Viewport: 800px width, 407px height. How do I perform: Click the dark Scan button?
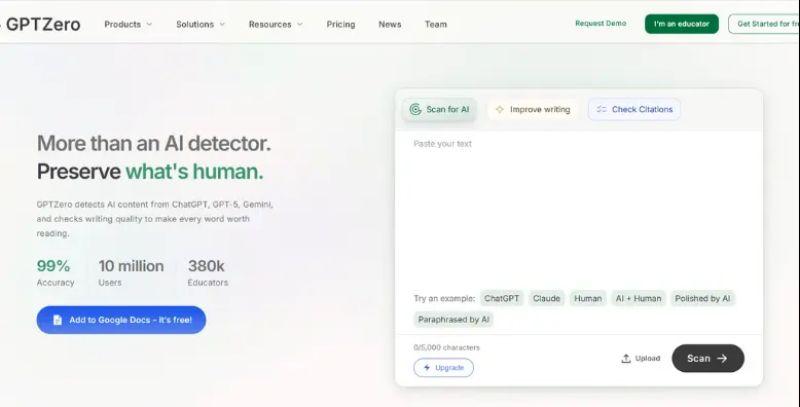pos(708,359)
